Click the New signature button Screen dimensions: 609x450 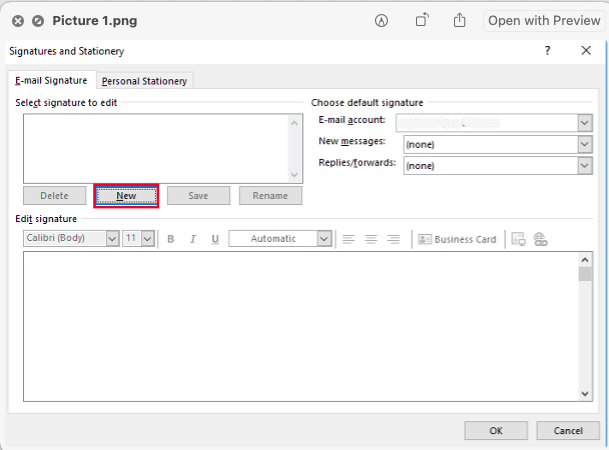click(126, 196)
